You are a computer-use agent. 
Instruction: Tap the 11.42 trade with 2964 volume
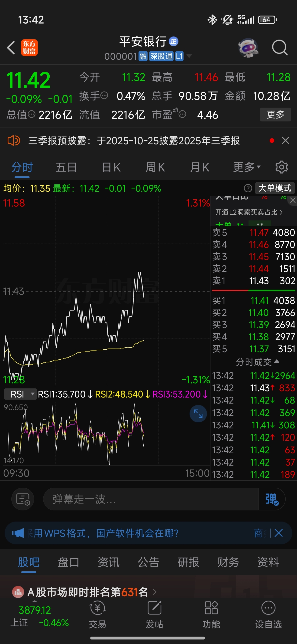(254, 375)
